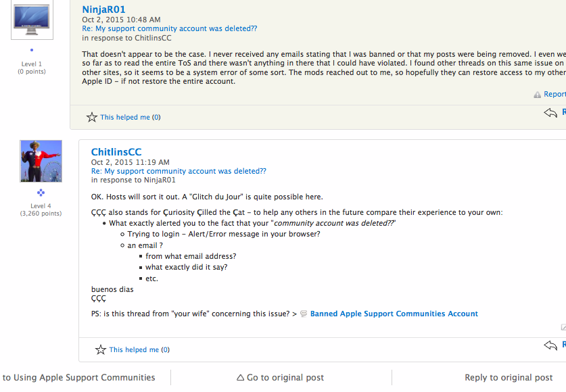This screenshot has width=566, height=392.
Task: Click 'This helped me' on NinjaR01's post
Action: 125,118
